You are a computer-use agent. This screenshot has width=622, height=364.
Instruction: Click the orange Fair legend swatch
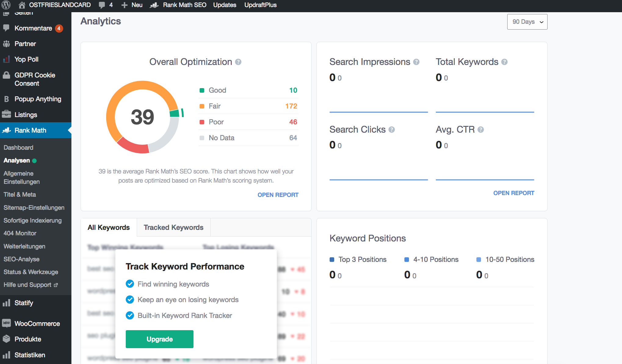(202, 106)
